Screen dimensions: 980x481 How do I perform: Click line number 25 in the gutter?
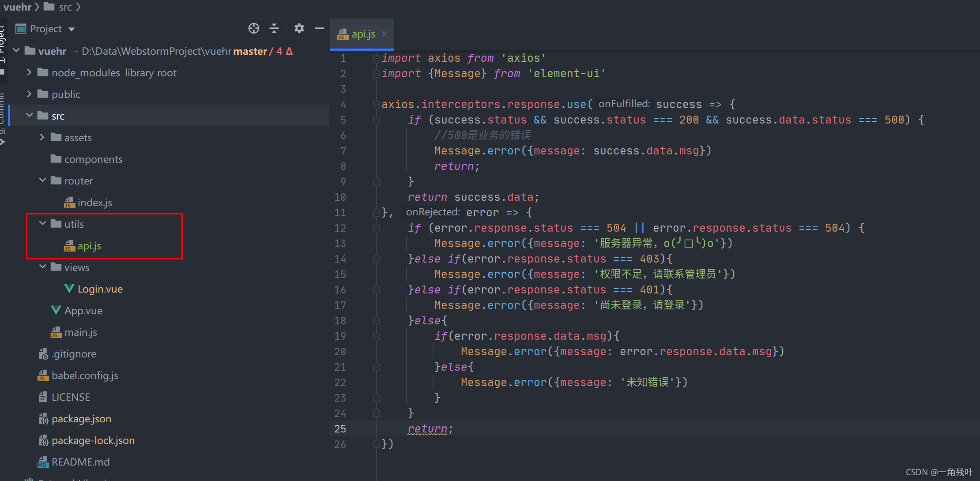[x=340, y=429]
